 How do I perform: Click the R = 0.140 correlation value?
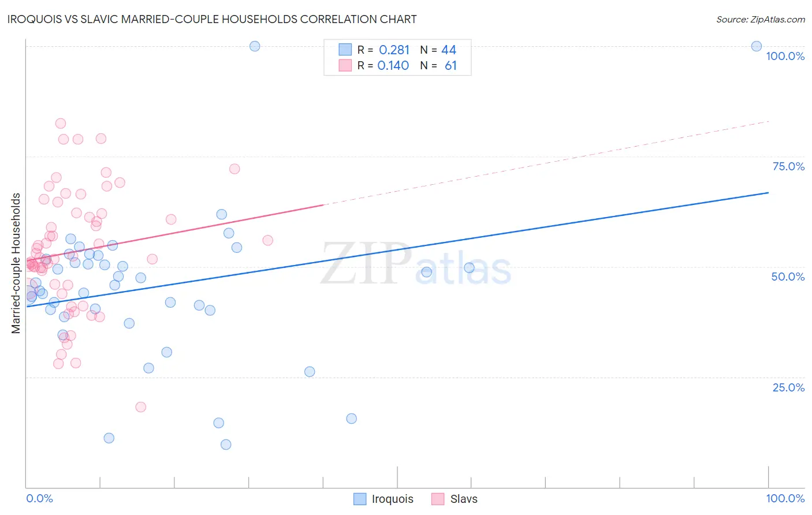pos(383,65)
